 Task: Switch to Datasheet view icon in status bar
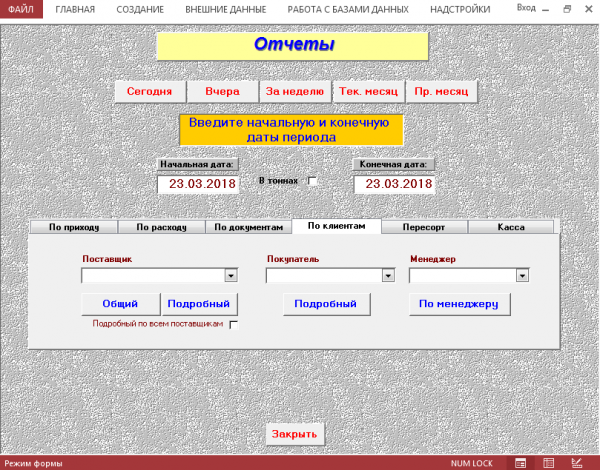tap(549, 463)
